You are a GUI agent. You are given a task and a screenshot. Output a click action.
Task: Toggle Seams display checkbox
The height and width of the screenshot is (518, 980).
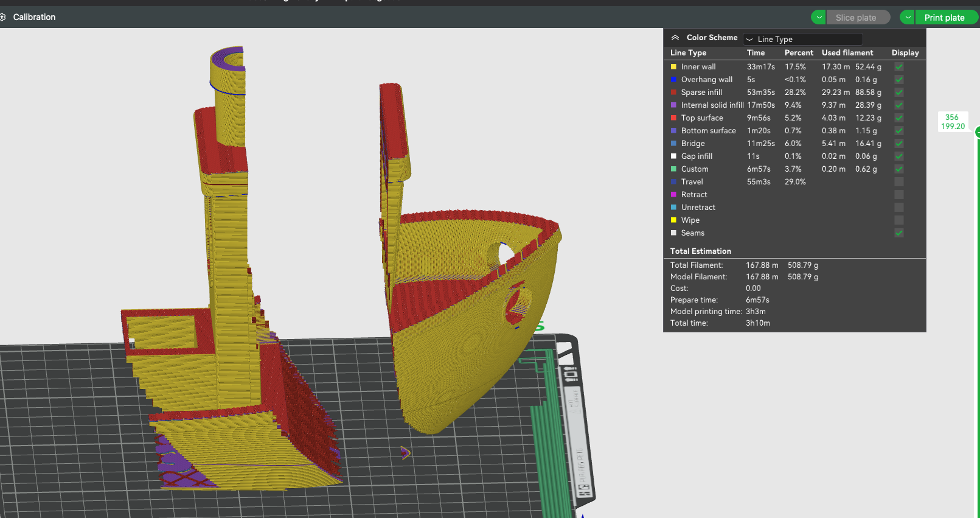899,233
